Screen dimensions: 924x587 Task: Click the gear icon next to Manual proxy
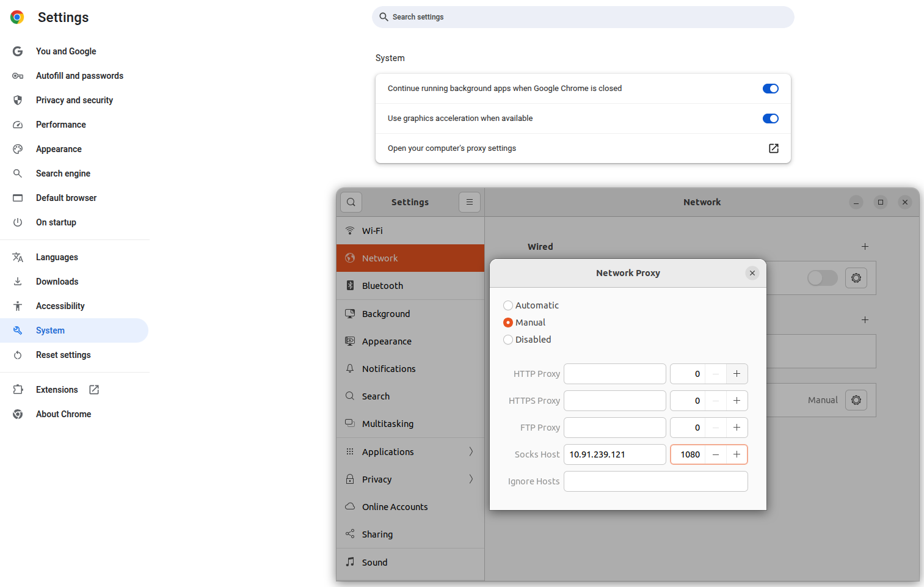[856, 400]
